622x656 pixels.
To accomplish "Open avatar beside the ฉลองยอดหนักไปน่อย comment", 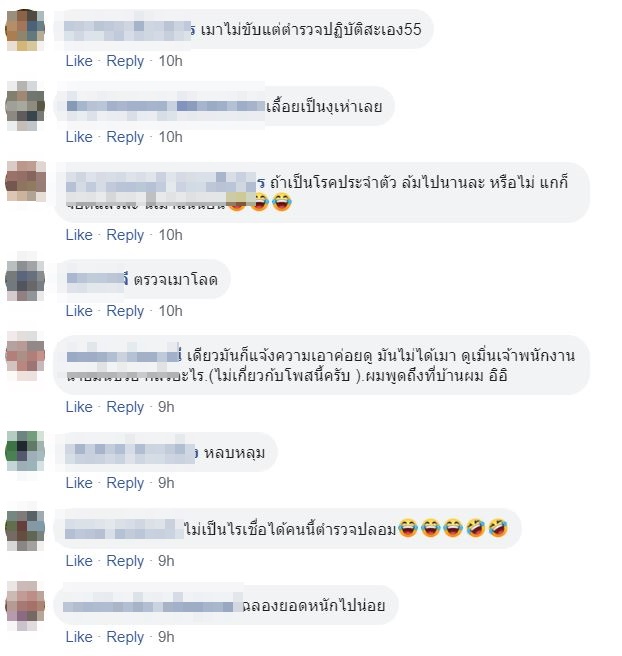I will click(25, 605).
